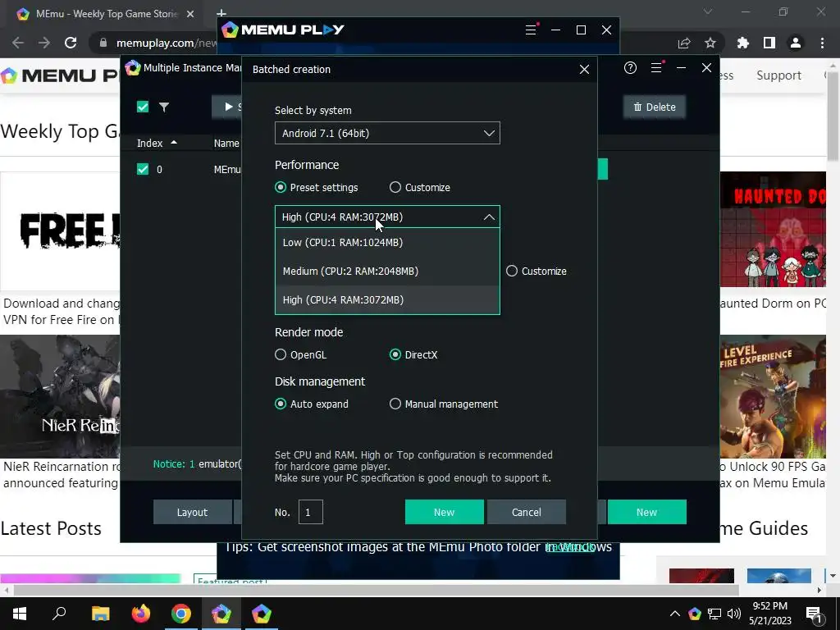Open Chrome profile avatar
The height and width of the screenshot is (630, 840).
click(796, 43)
